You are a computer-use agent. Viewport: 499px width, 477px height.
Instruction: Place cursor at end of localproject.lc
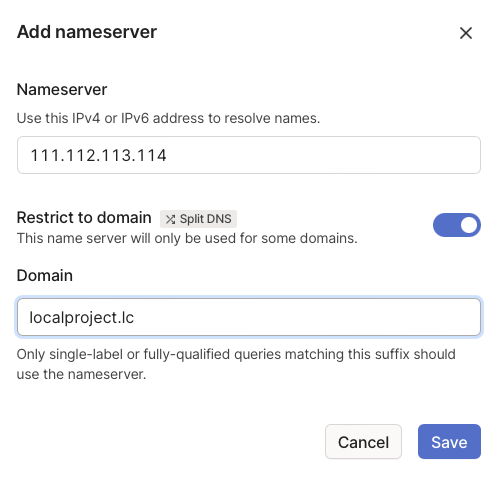point(134,318)
